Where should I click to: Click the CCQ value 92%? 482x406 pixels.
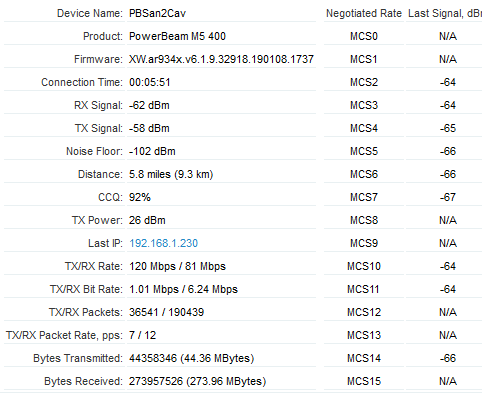point(140,197)
